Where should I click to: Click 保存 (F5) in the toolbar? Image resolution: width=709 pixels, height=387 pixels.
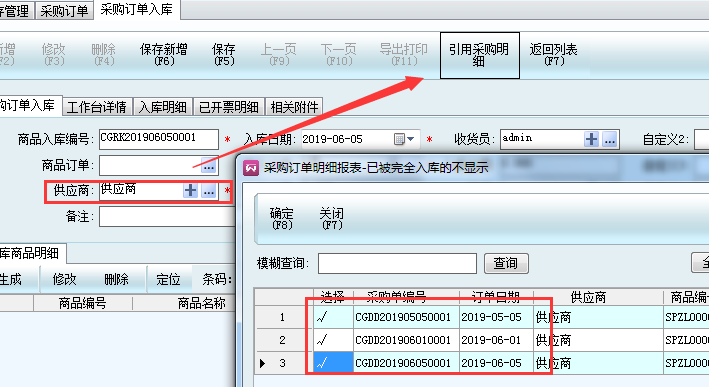tap(224, 55)
